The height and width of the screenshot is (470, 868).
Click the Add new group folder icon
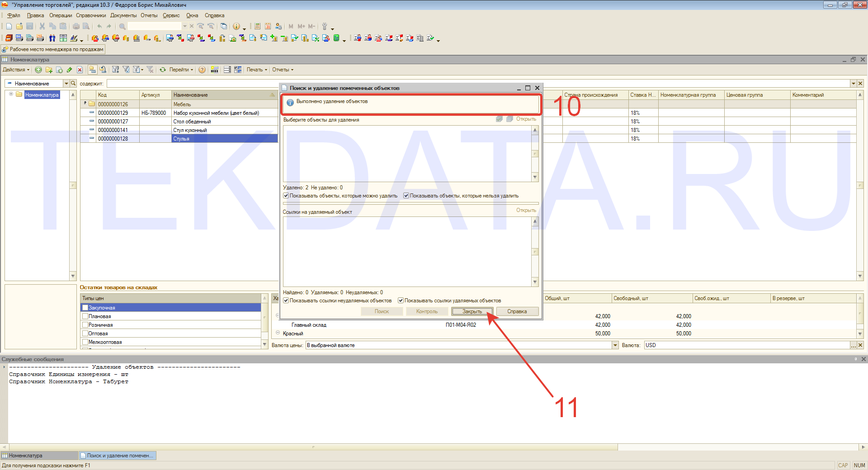49,70
